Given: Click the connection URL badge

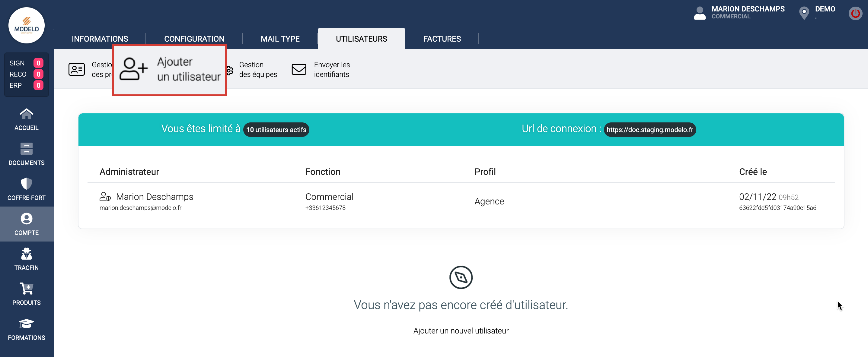Looking at the screenshot, I should (650, 130).
